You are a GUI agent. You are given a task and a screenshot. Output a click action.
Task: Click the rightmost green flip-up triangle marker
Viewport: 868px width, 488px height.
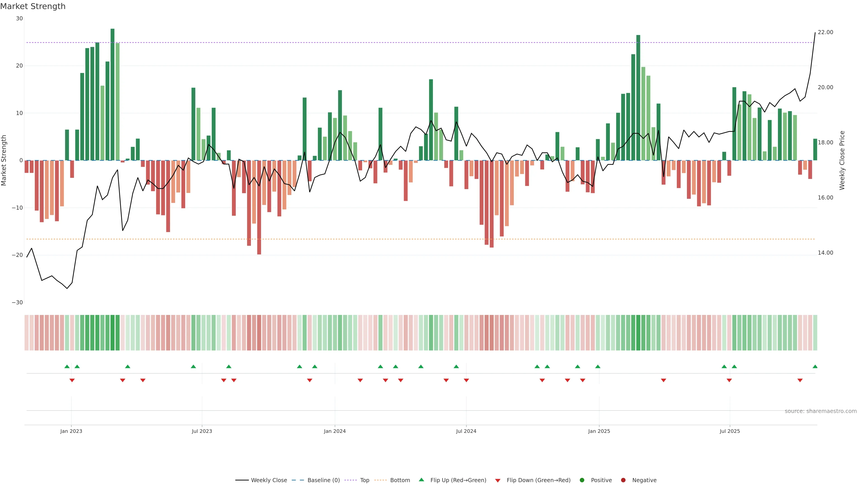(815, 366)
